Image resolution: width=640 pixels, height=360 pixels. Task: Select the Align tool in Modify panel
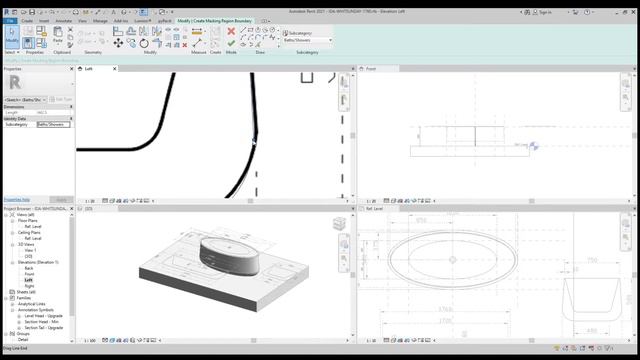pyautogui.click(x=118, y=31)
